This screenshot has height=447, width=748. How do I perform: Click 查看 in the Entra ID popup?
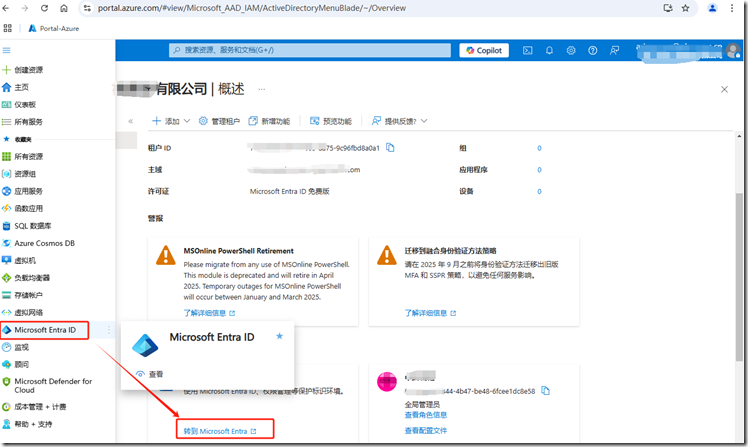point(150,374)
